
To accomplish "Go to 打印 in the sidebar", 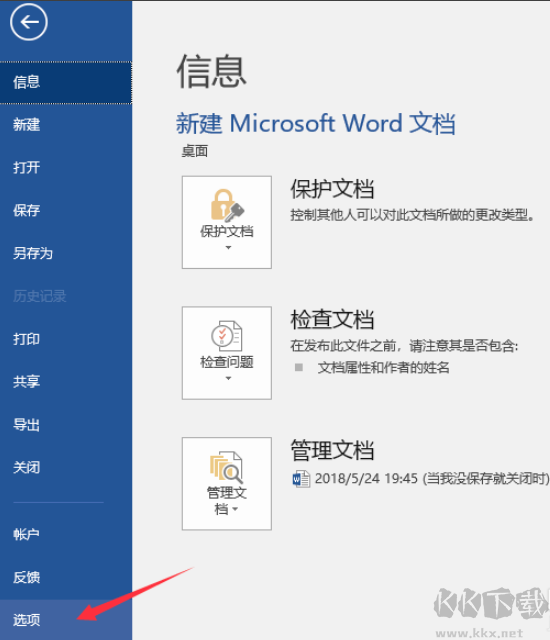I will pos(66,339).
